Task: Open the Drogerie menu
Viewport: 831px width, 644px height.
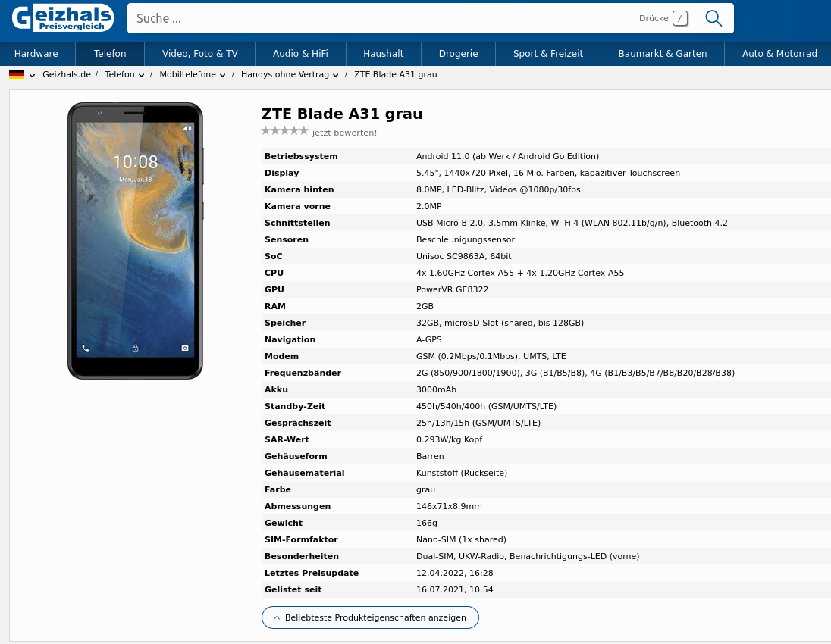Action: point(459,54)
